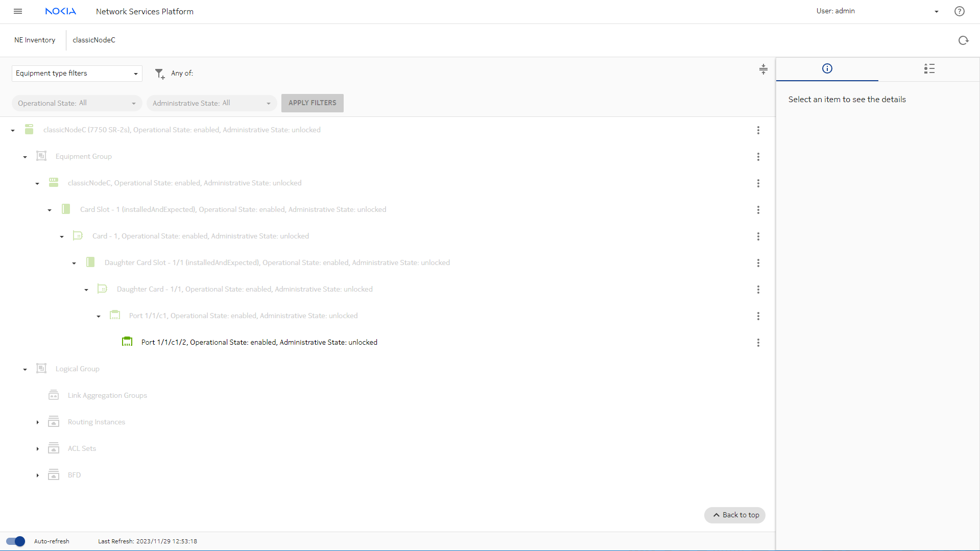
Task: Open the hamburger navigation menu
Action: tap(18, 11)
